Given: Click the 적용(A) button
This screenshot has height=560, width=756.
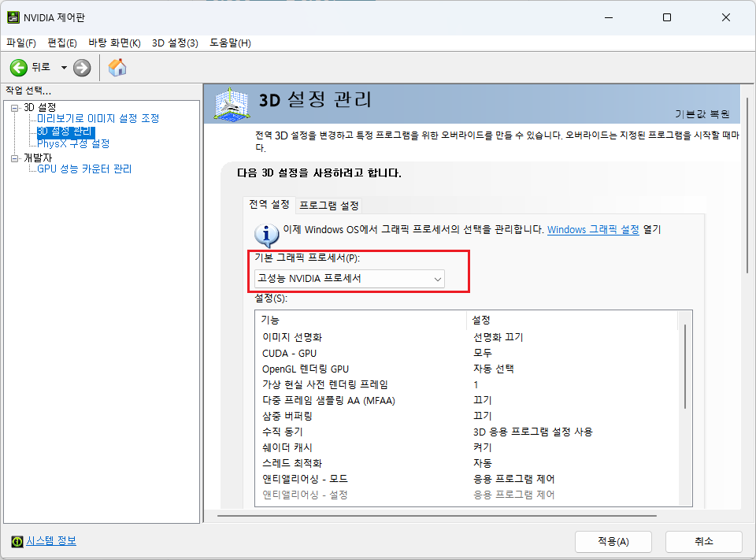Looking at the screenshot, I should (x=613, y=542).
